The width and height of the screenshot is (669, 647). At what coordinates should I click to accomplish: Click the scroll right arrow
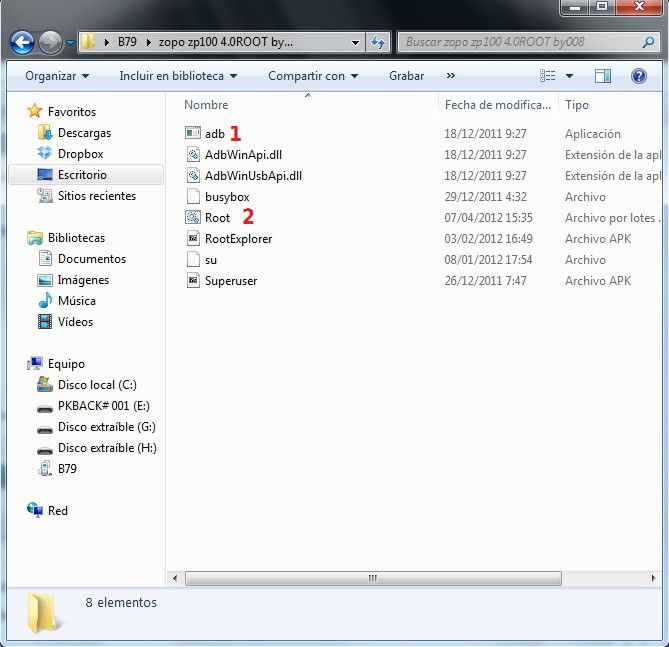coord(653,578)
